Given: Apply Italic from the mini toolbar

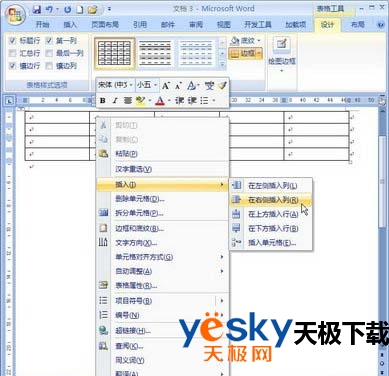Looking at the screenshot, I should point(115,100).
